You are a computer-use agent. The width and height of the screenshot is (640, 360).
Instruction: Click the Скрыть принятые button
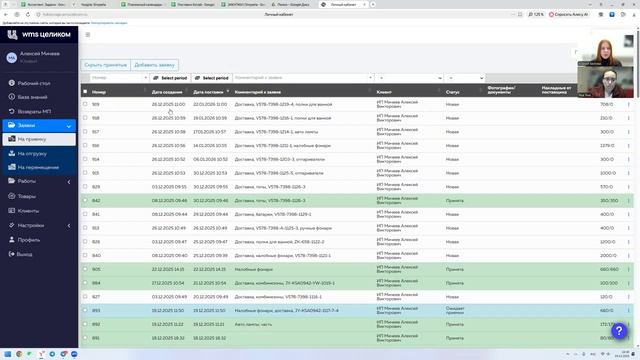[106, 65]
